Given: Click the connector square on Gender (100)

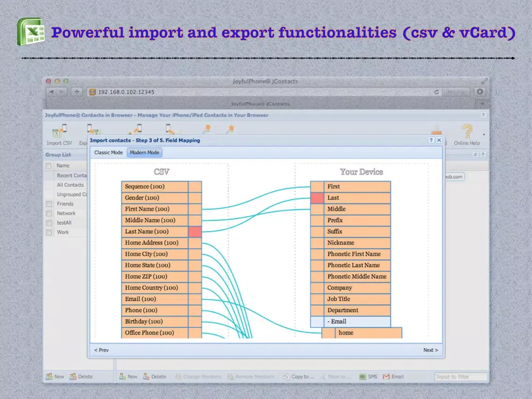Looking at the screenshot, I should coord(195,198).
